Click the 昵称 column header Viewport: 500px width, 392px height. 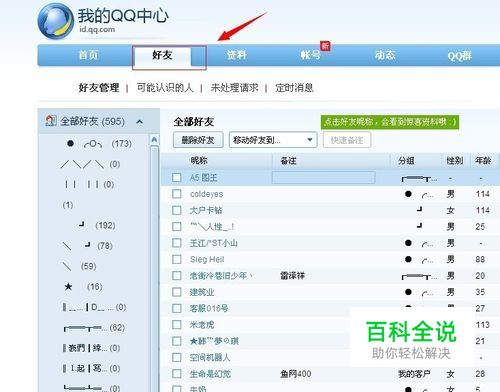point(199,161)
